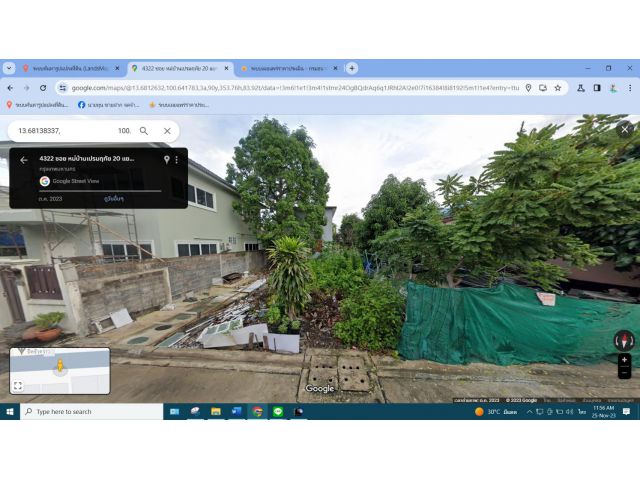The height and width of the screenshot is (480, 640).
Task: Bookmark this page with the star icon
Action: pos(558,88)
